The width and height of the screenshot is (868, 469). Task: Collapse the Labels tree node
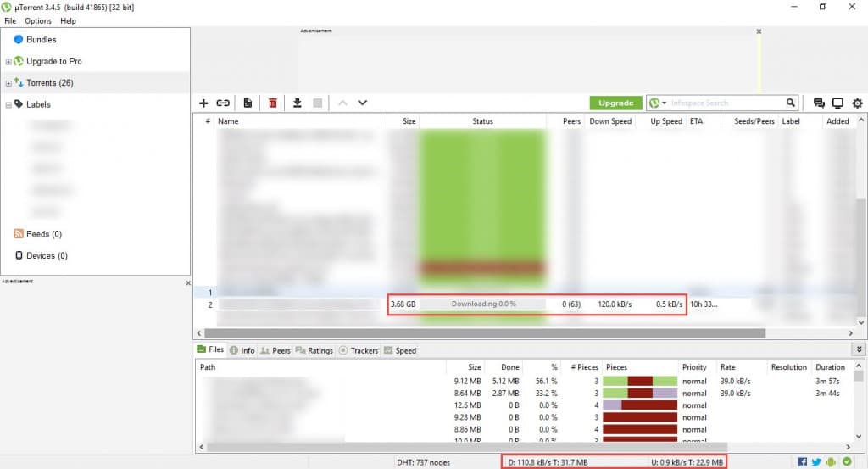(8, 105)
